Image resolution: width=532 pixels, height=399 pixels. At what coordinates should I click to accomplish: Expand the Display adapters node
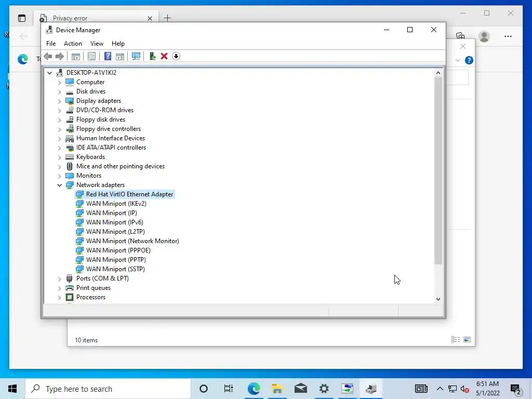click(59, 101)
